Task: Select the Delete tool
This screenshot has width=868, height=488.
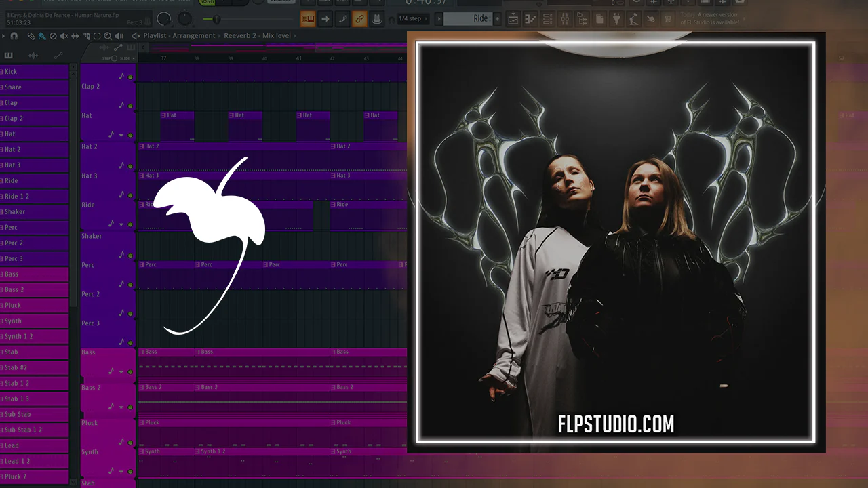Action: [x=53, y=36]
